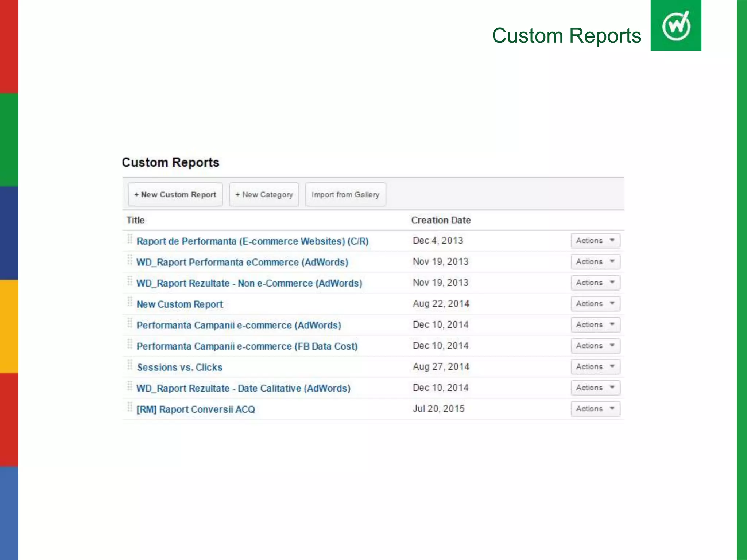Viewport: 747px width, 560px height.
Task: Expand Actions dropdown for Raport de Performanta row
Action: point(595,241)
